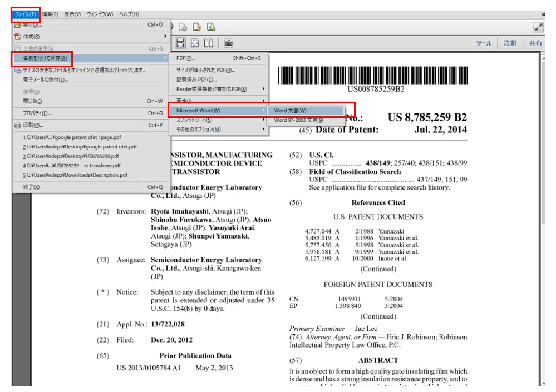Open recent file Desktop google patent ofet.pdf
This screenshot has height=392, width=556.
pyautogui.click(x=91, y=147)
